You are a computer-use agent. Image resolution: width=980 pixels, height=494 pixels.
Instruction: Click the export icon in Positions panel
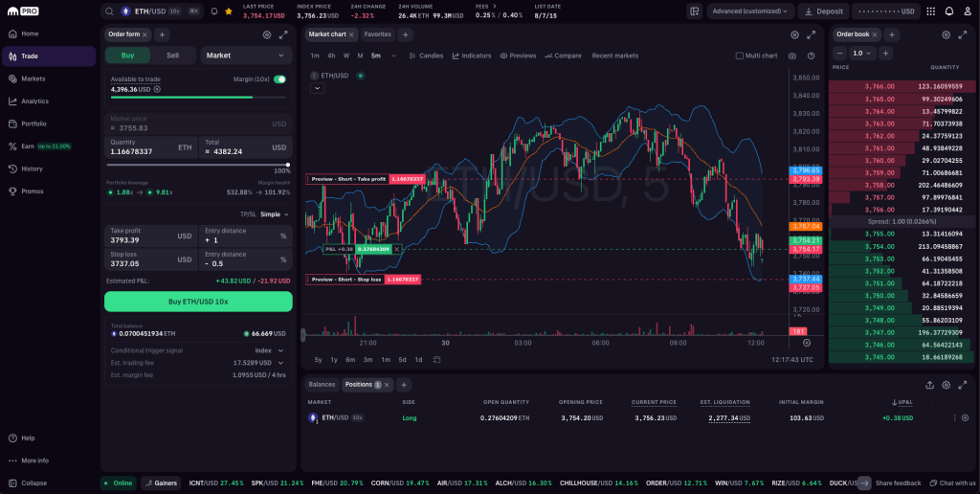click(927, 385)
